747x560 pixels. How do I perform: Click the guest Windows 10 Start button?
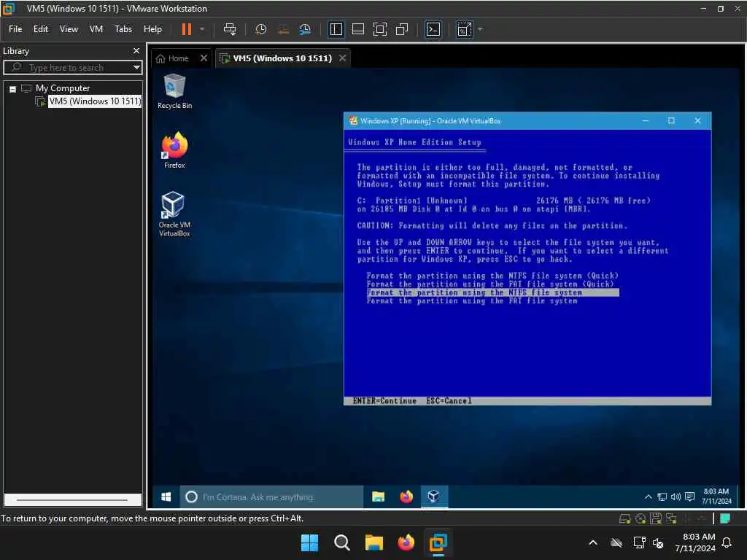click(x=166, y=497)
